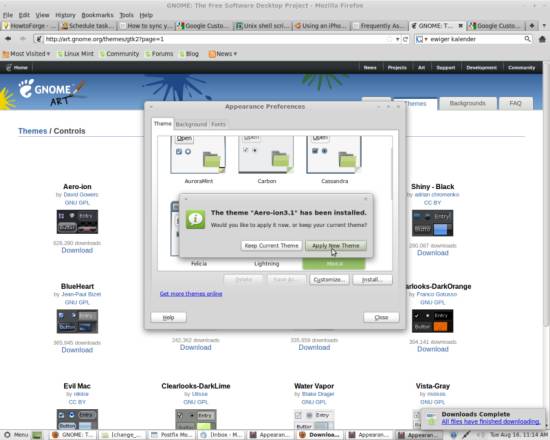Download the BlueHeart theme
550x440 pixels.
tap(77, 350)
